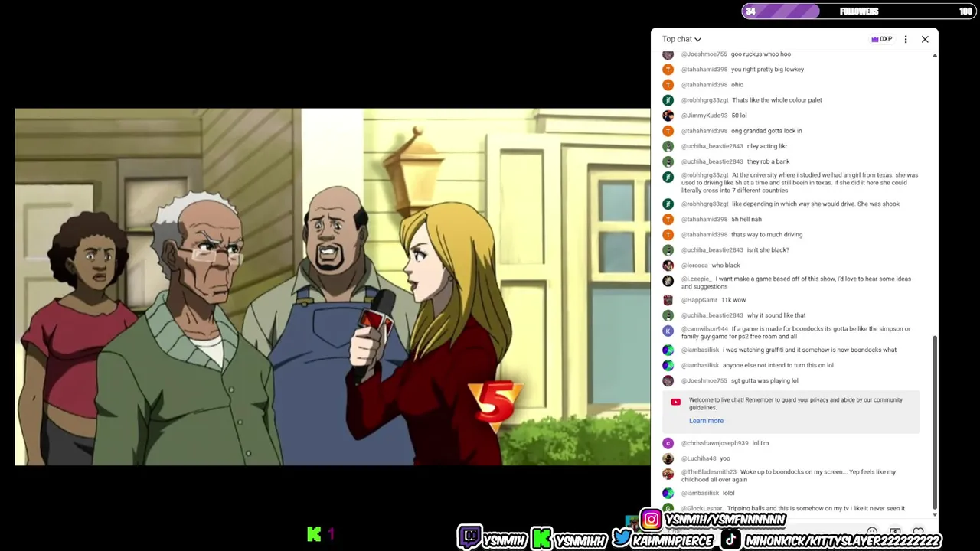Click username @HappGamr

pyautogui.click(x=699, y=300)
